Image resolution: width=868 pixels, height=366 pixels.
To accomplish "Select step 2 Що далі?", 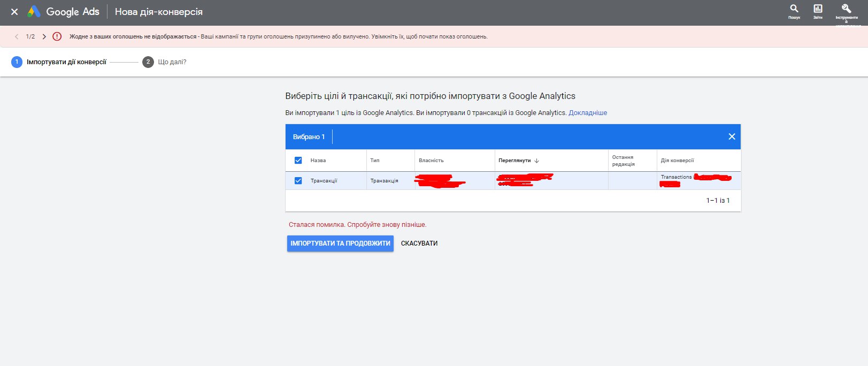I will (x=165, y=62).
